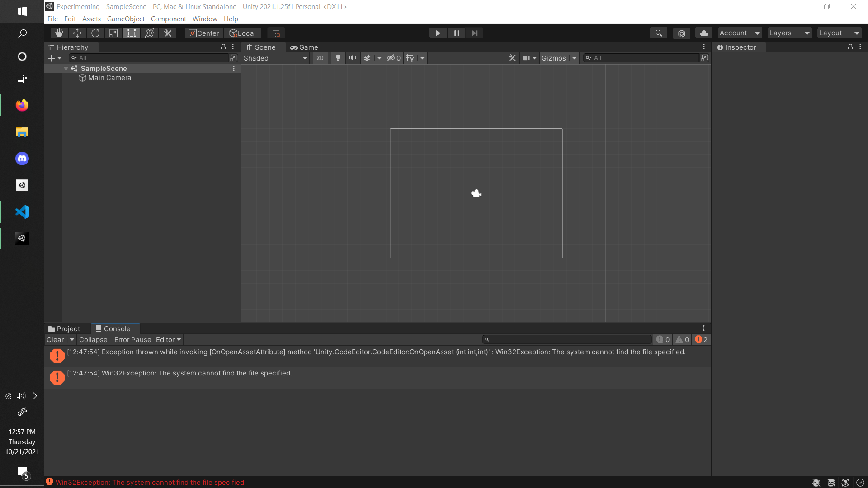Toggle scene lighting bulb button
The height and width of the screenshot is (488, 868).
tap(338, 58)
